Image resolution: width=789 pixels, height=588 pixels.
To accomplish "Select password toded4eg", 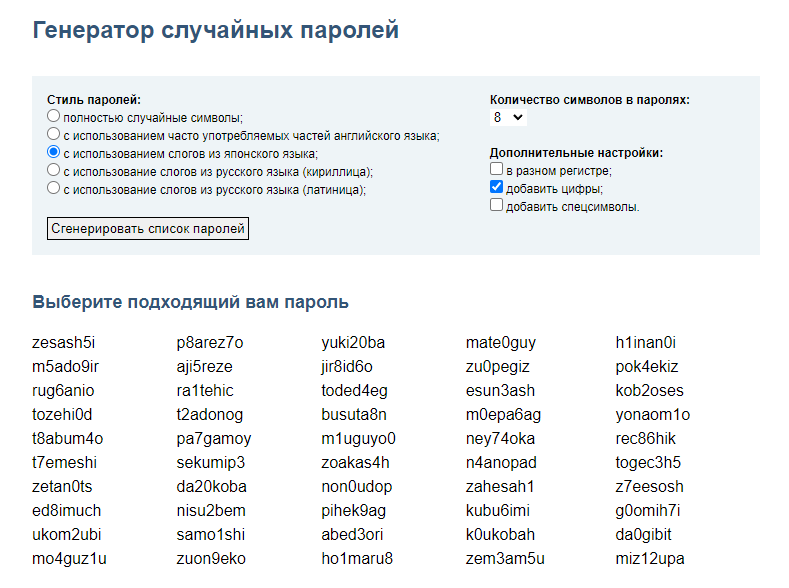I will [355, 391].
